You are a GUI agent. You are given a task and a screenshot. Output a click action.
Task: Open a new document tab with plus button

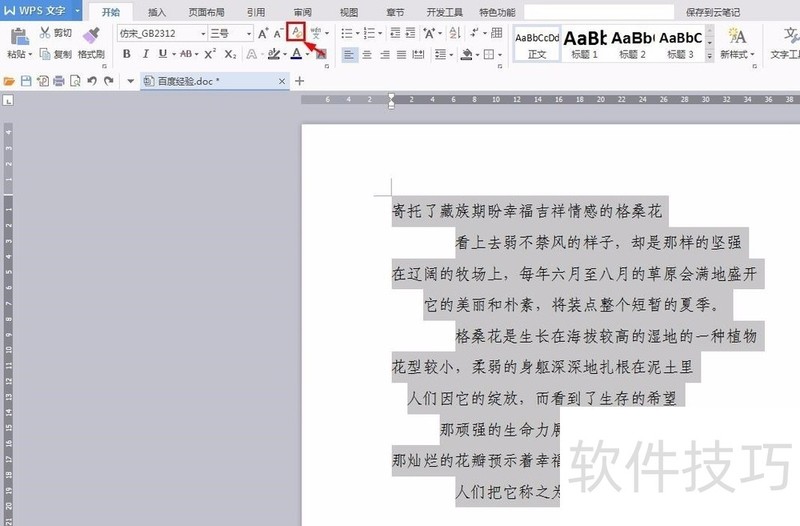[299, 80]
